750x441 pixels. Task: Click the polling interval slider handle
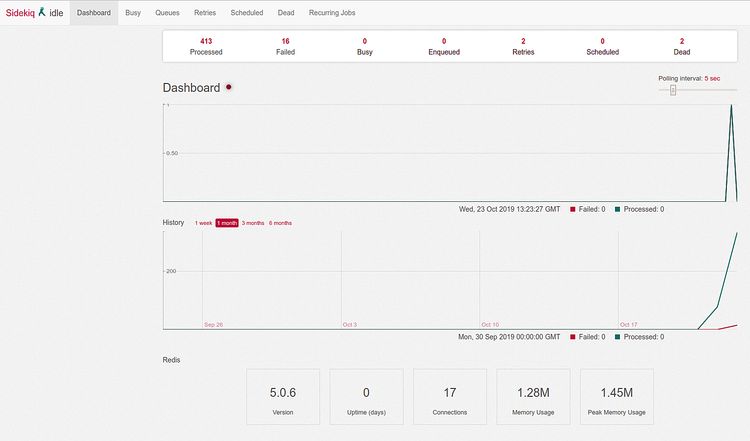click(x=673, y=90)
